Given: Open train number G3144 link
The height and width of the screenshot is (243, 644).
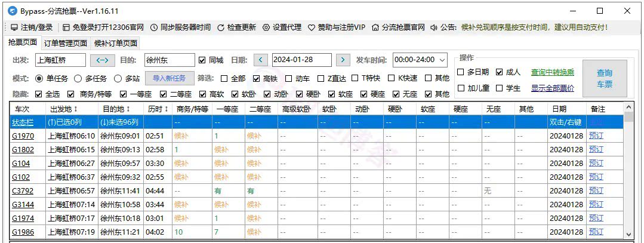Looking at the screenshot, I should click(23, 204).
